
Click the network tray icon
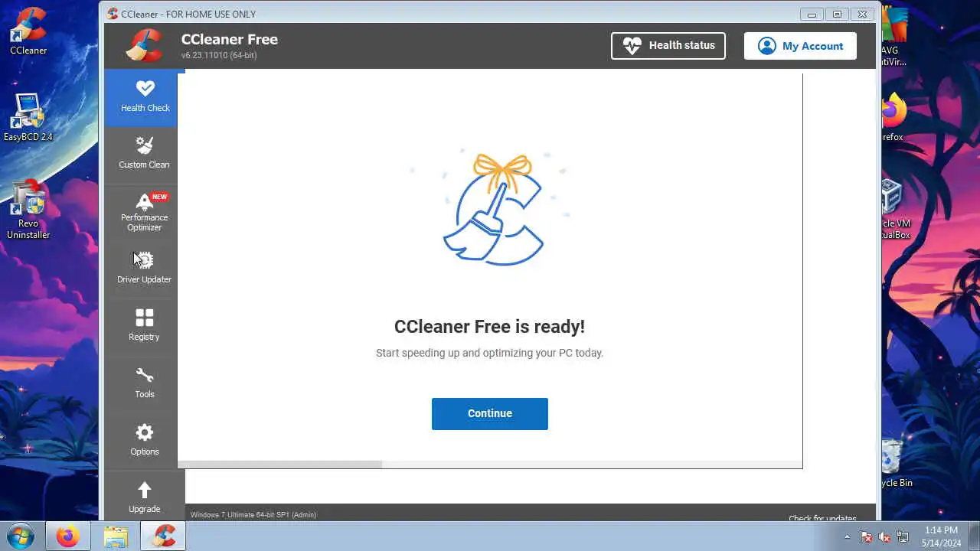click(x=903, y=536)
